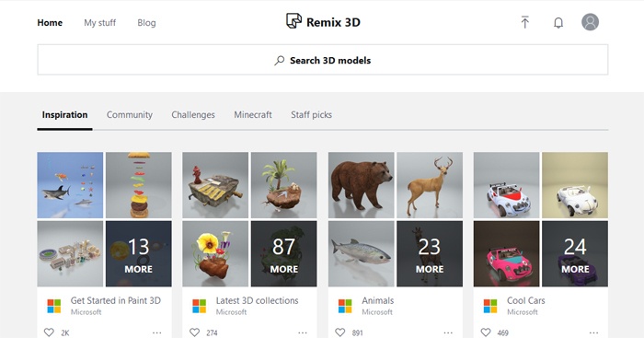Open the fire hydrant sidewalk thumbnail
The image size is (644, 338).
click(x=215, y=185)
